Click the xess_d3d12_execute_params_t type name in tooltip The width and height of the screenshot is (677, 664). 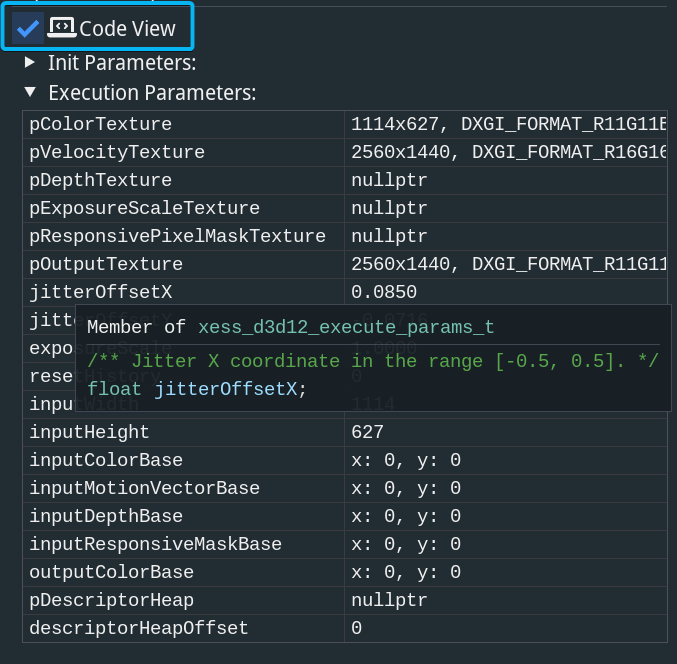point(346,327)
